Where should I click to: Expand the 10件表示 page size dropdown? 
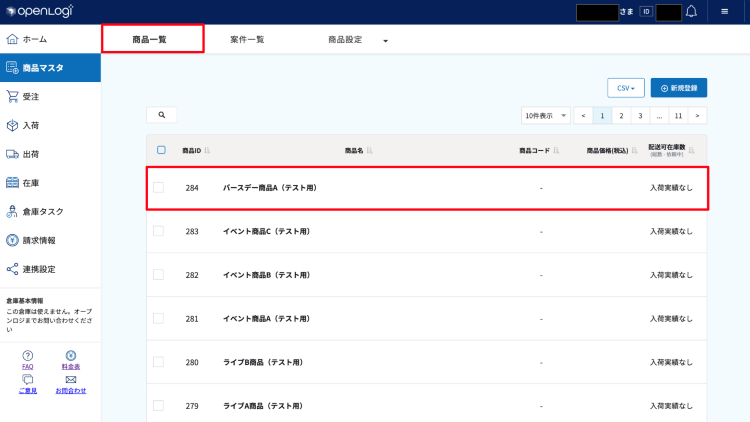coord(546,116)
